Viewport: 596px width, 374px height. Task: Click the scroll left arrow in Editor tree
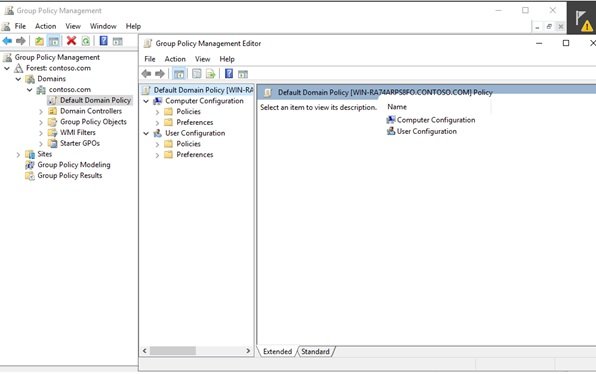(144, 351)
